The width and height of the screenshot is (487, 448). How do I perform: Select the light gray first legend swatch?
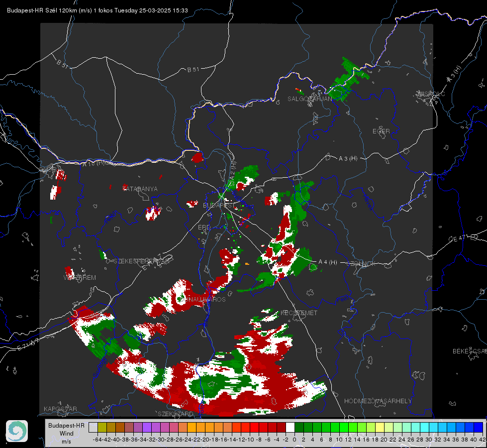coord(93,427)
